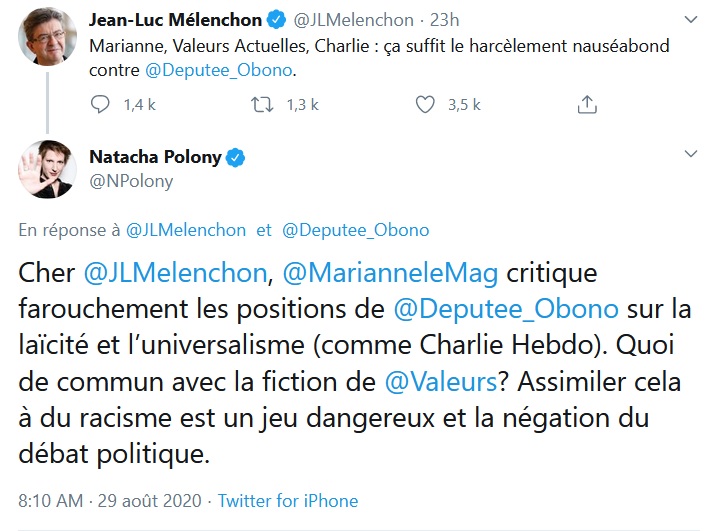Viewport: 715px width, 531px height.
Task: Expand the options chevron on Polony's tweet
Action: [x=690, y=155]
